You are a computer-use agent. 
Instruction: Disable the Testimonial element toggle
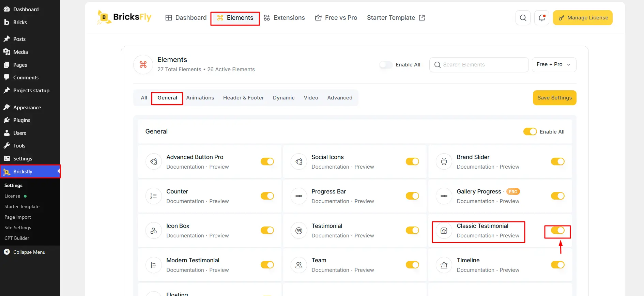click(x=412, y=231)
